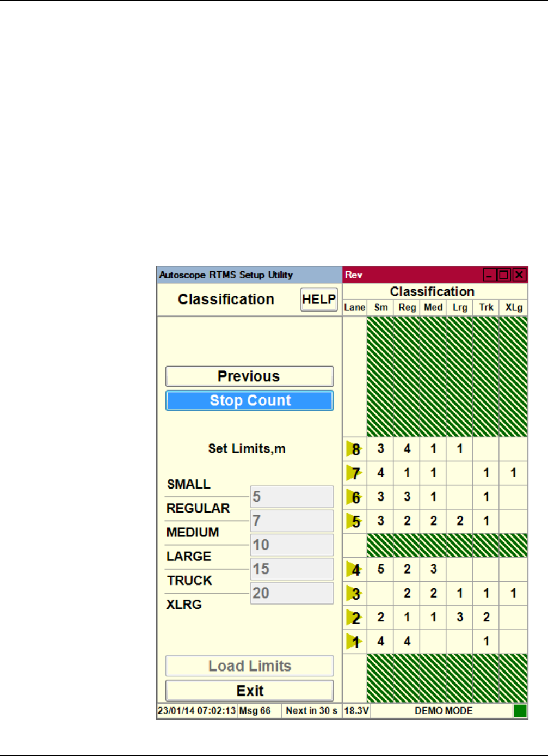Exit the Classification screen
This screenshot has height=756, width=548.
(249, 691)
